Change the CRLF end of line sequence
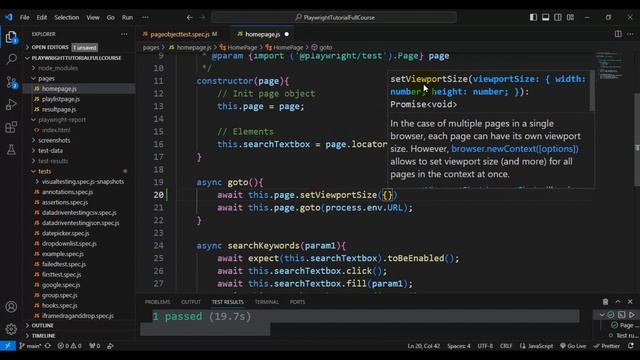 [x=506, y=346]
